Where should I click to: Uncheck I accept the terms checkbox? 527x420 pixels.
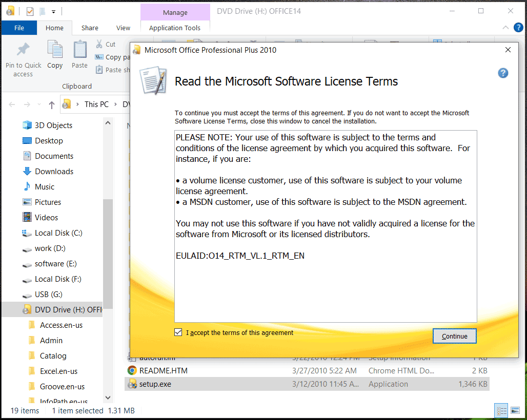pos(178,332)
